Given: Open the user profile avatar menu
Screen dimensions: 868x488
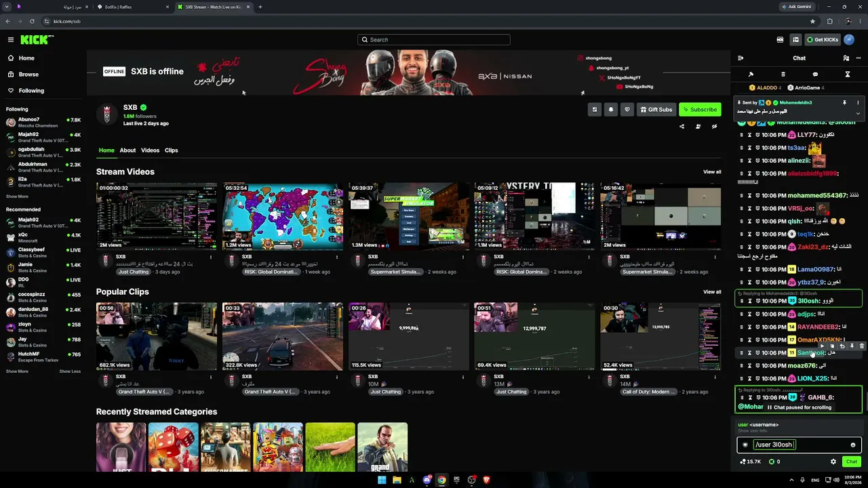Looking at the screenshot, I should [849, 40].
